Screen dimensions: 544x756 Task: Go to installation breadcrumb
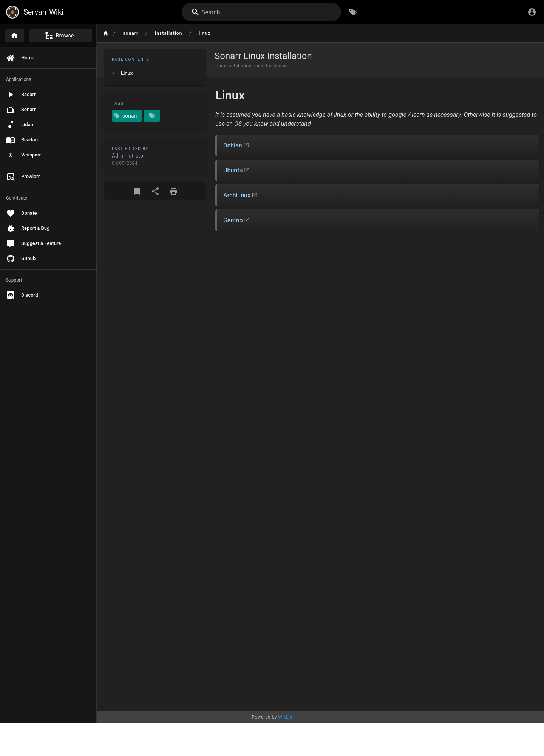point(168,33)
